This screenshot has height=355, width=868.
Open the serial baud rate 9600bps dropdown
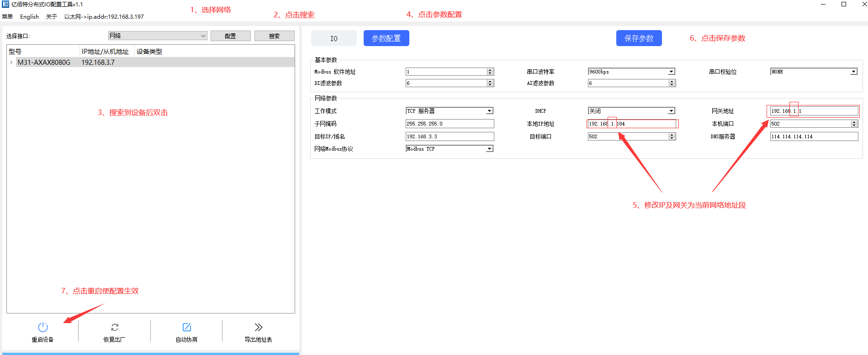pos(671,72)
